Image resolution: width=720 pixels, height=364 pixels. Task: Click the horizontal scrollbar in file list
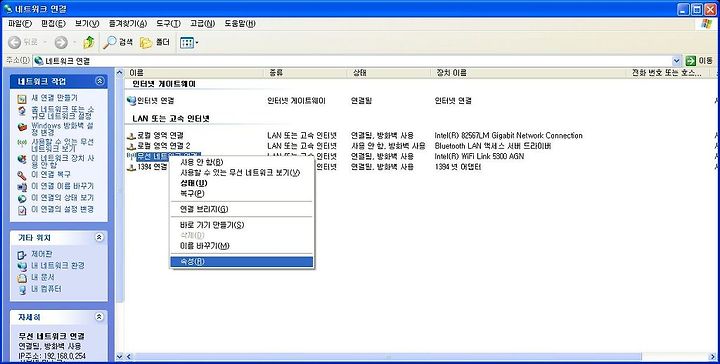tap(387, 357)
